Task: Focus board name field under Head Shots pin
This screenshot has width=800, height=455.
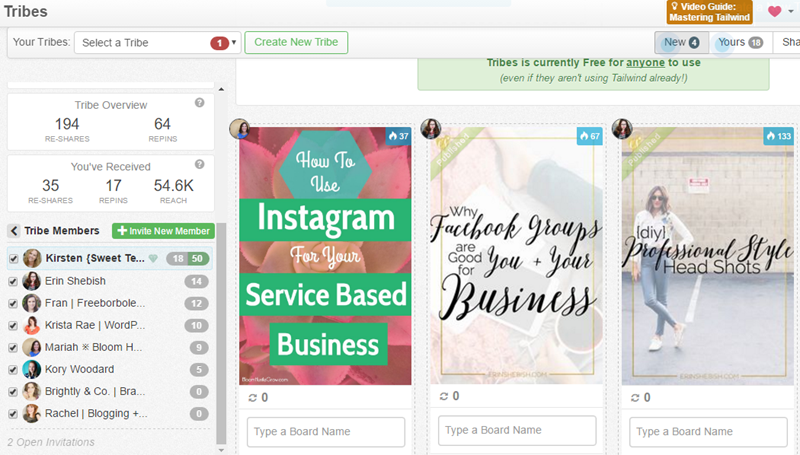Action: [x=708, y=432]
